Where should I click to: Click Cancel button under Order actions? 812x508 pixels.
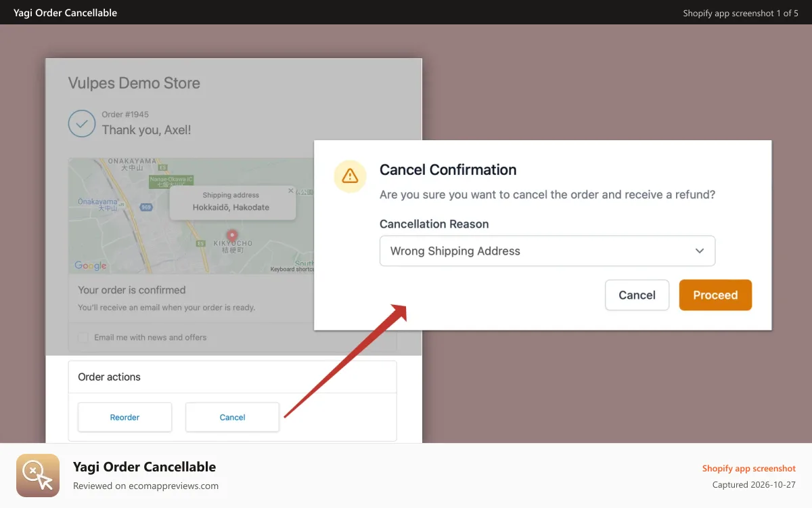coord(232,417)
